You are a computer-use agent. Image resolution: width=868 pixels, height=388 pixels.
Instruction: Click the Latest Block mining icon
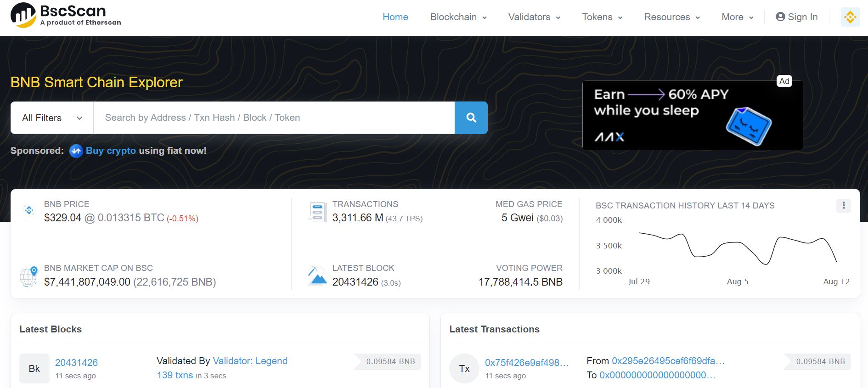coord(317,276)
